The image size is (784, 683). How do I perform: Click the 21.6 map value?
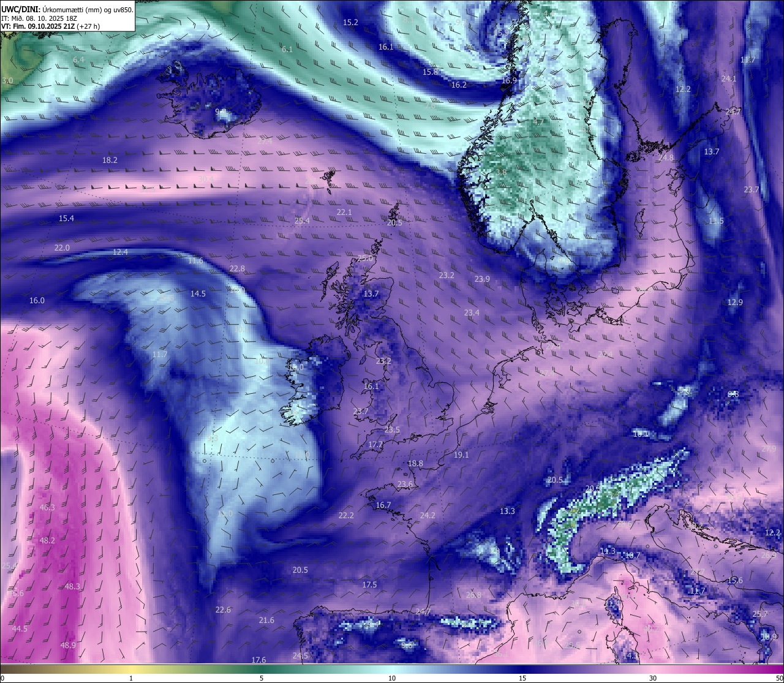(x=266, y=620)
